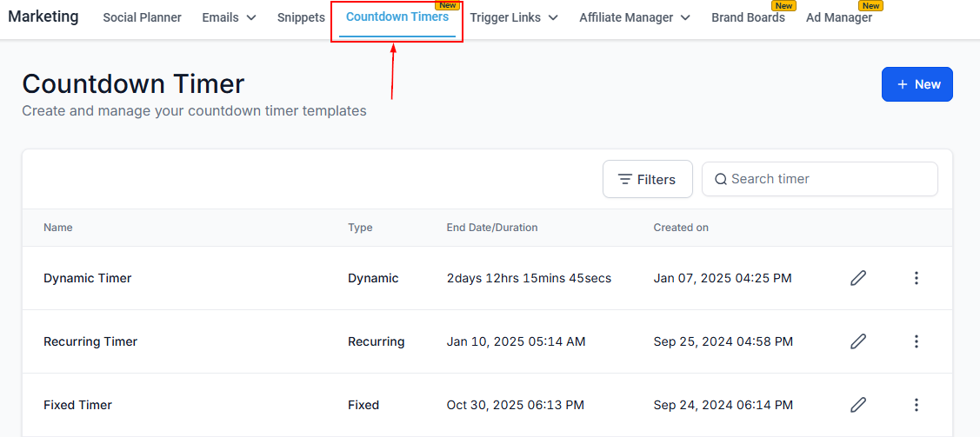
Task: Open the Social Planner tab
Action: [142, 17]
